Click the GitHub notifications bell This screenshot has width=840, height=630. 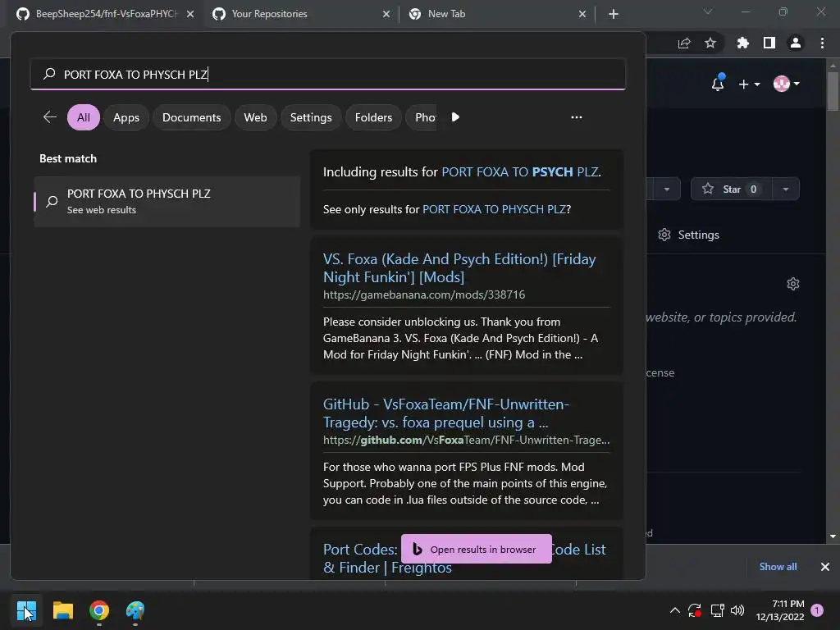[x=718, y=83]
